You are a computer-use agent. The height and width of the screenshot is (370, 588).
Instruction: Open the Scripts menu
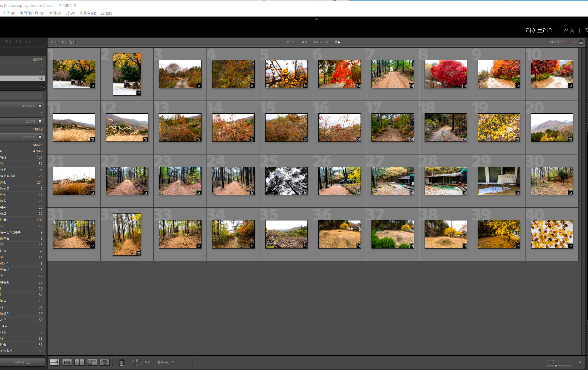[x=106, y=13]
